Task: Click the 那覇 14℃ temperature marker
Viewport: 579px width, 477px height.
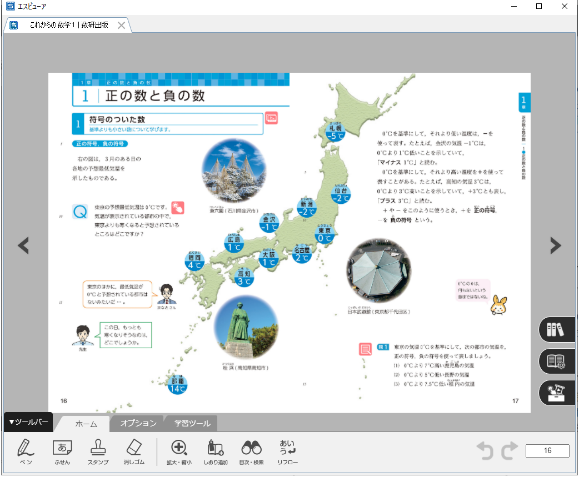Action: (x=178, y=385)
